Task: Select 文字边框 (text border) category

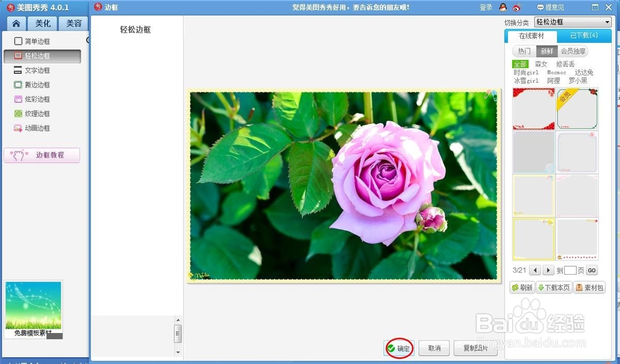Action: pyautogui.click(x=37, y=70)
